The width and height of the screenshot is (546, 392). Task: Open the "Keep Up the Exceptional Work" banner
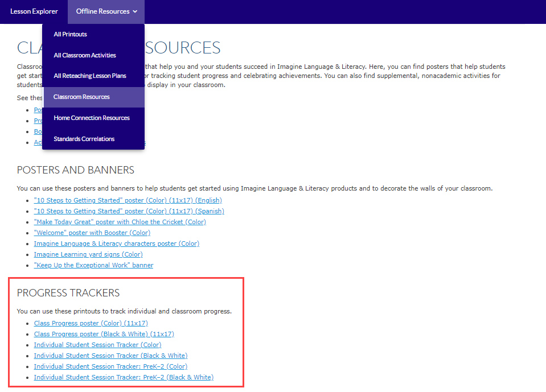[93, 265]
